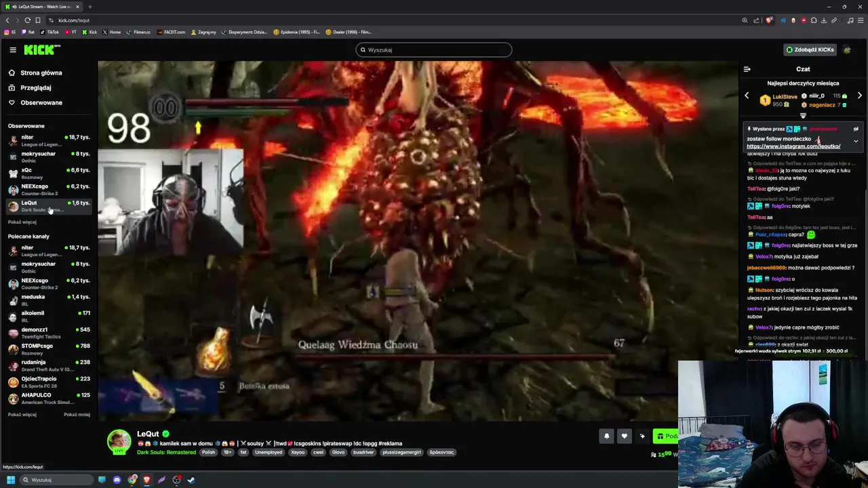Viewport: 868px width, 488px height.
Task: Open the FACEIT.com bookmark
Action: (x=170, y=32)
